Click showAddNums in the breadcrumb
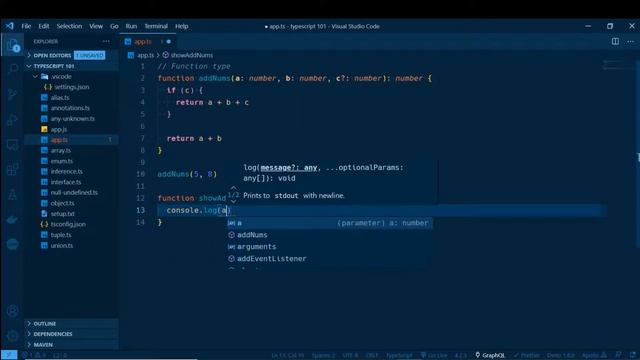This screenshot has width=640, height=360. pos(191,55)
